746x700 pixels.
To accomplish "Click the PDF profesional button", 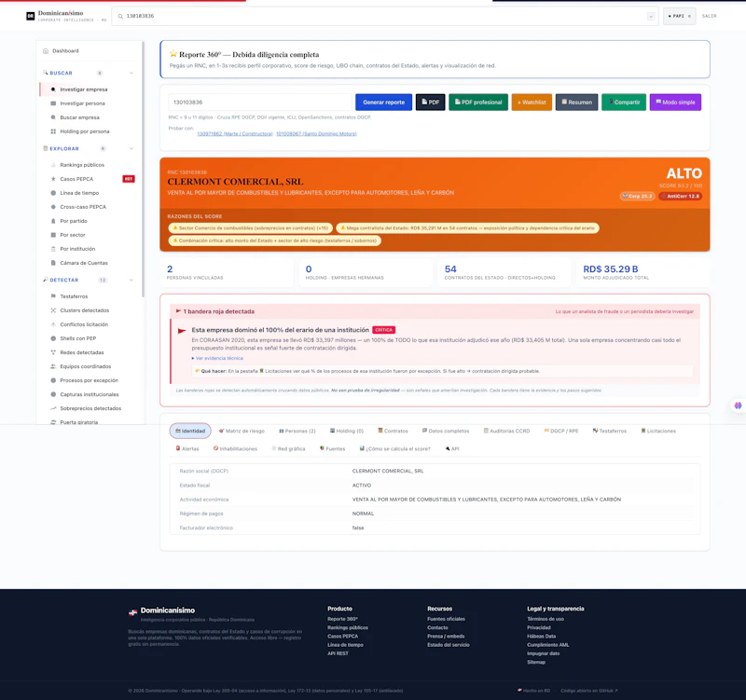I will click(x=478, y=103).
